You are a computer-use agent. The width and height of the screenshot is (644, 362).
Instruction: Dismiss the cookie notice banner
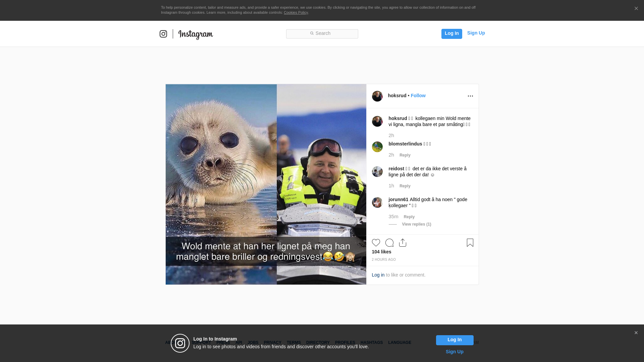pyautogui.click(x=636, y=8)
